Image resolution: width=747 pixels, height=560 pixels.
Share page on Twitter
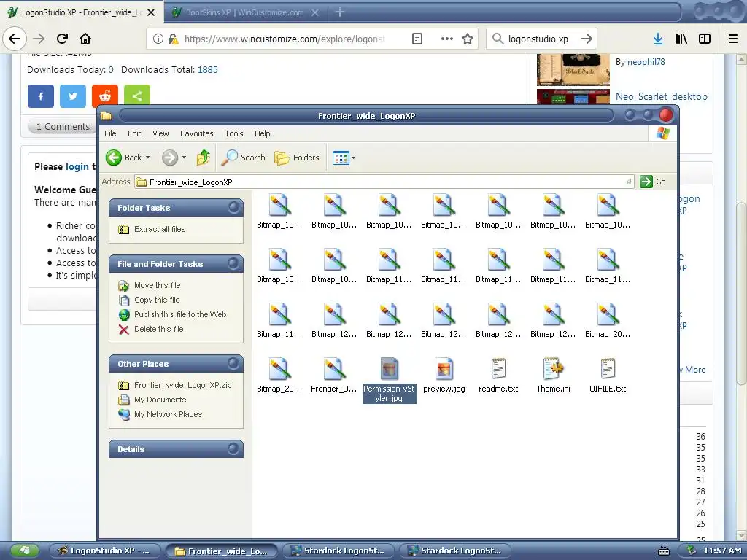(x=73, y=96)
